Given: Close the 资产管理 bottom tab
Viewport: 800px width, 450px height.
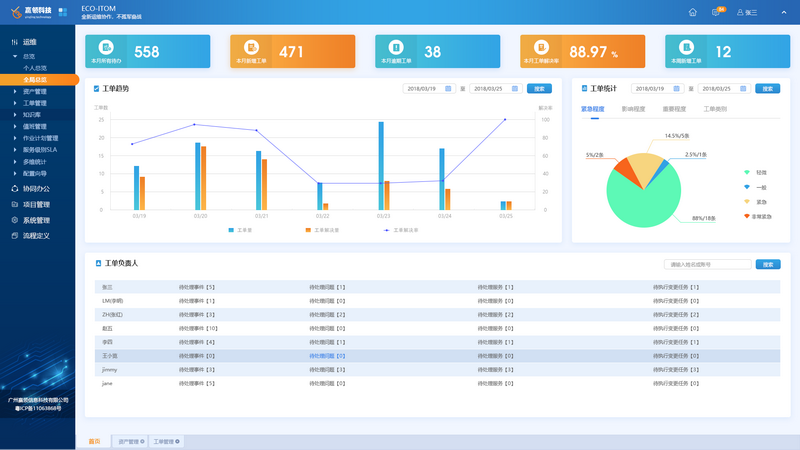Looking at the screenshot, I should (x=142, y=441).
